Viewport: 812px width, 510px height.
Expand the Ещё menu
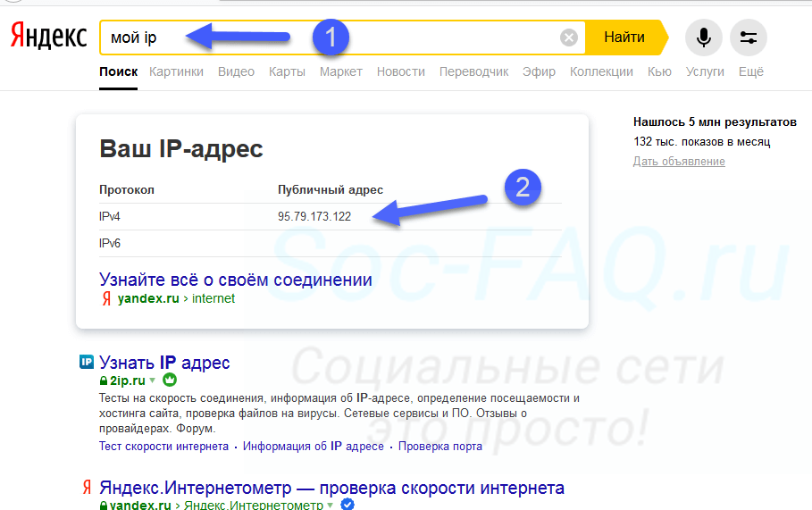pos(751,71)
